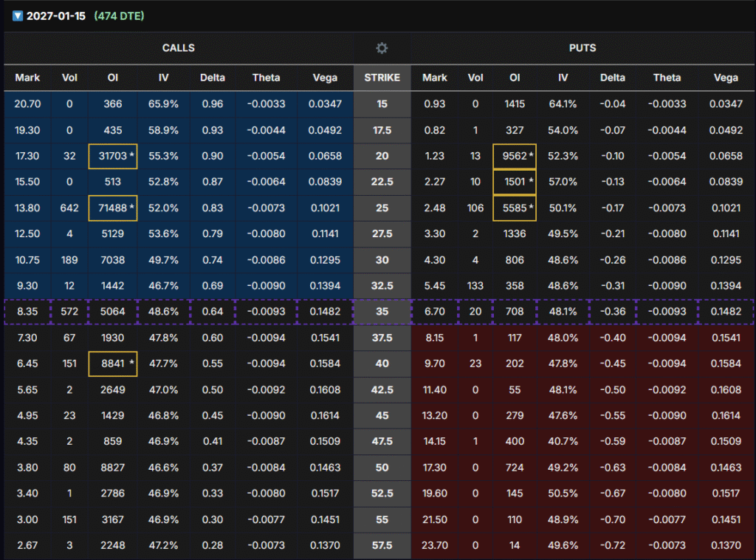Select highlighted call OI 71488 at strike 25
Screen dimensions: 756x560
(x=112, y=208)
